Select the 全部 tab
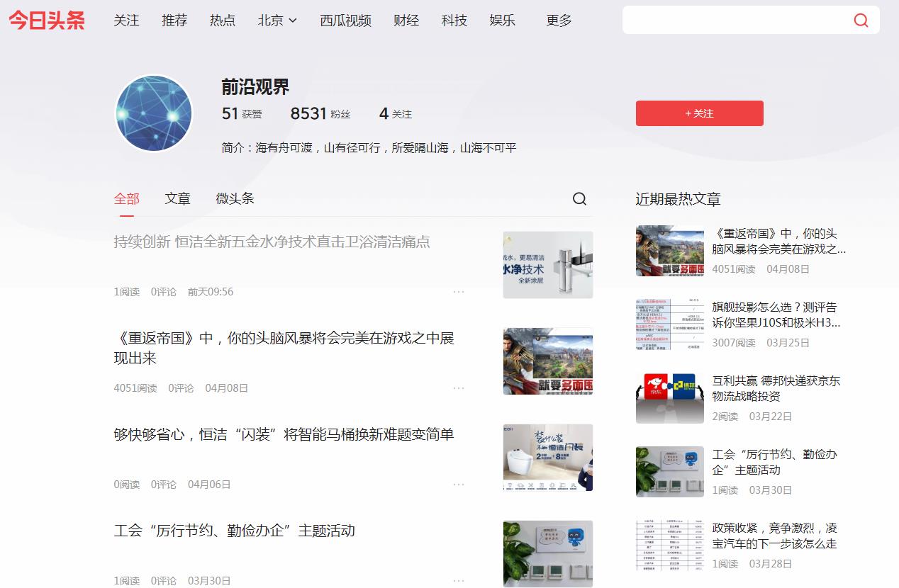This screenshot has width=899, height=588. click(127, 199)
